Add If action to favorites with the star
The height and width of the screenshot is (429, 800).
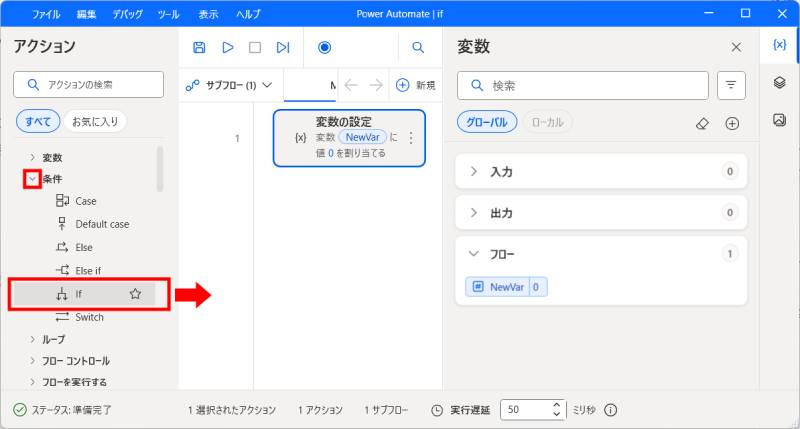pos(135,294)
